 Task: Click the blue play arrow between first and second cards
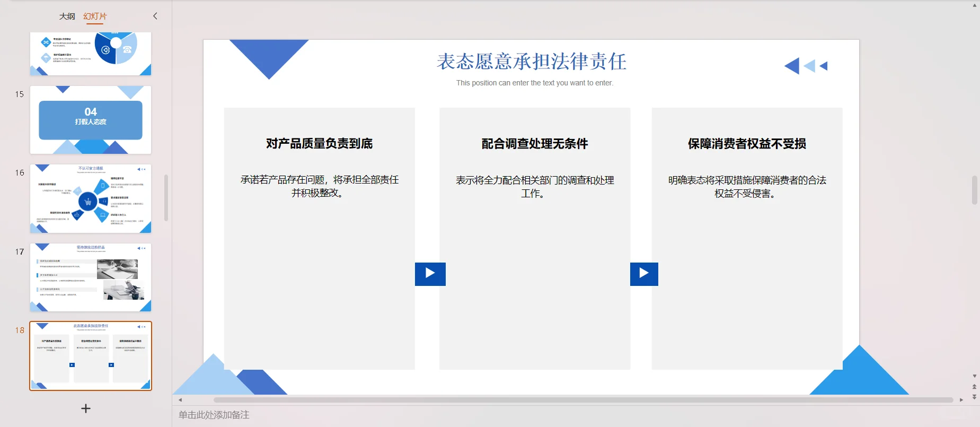click(x=430, y=274)
